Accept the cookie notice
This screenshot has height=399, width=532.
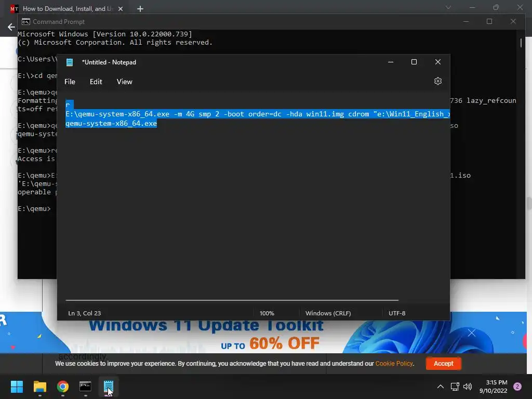(x=444, y=363)
